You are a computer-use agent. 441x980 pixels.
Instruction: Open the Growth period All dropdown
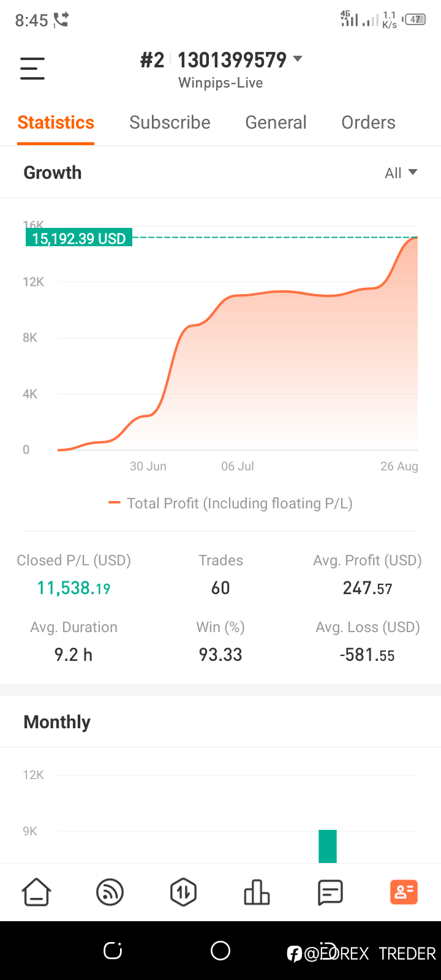[x=401, y=173]
